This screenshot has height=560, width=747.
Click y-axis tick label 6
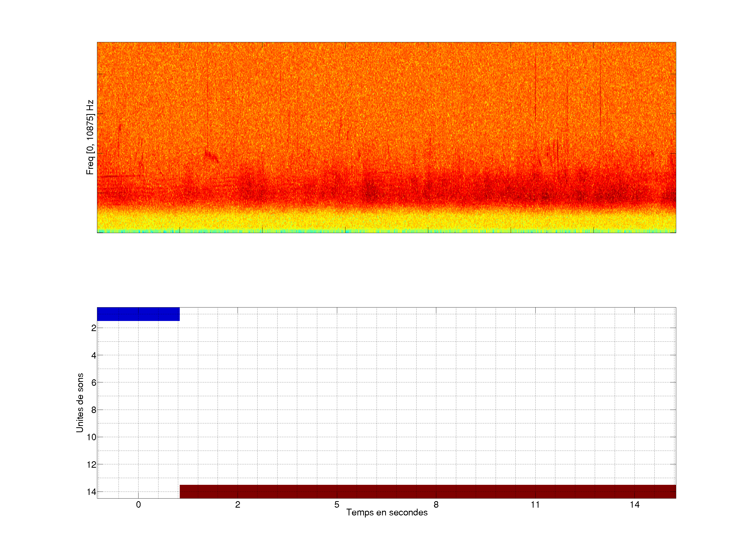[94, 383]
